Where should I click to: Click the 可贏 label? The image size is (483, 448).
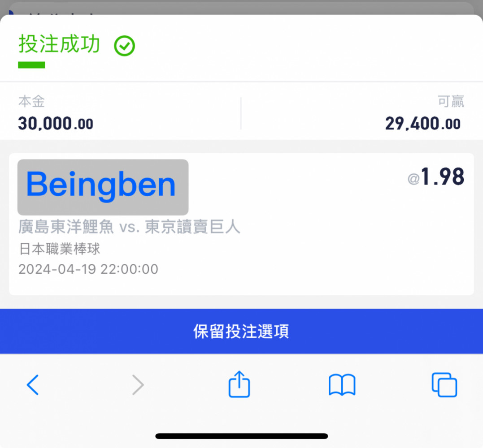pyautogui.click(x=451, y=101)
